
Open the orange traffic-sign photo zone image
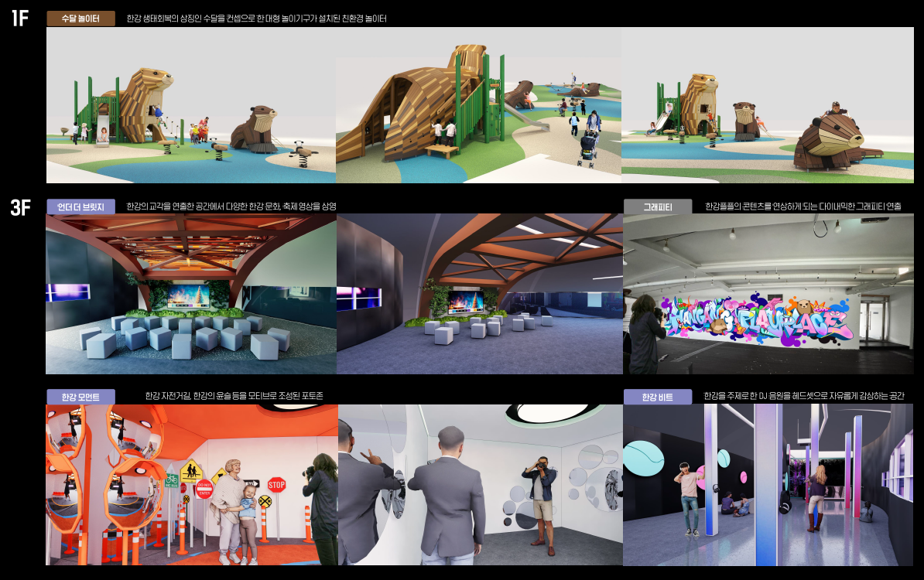[x=191, y=484]
